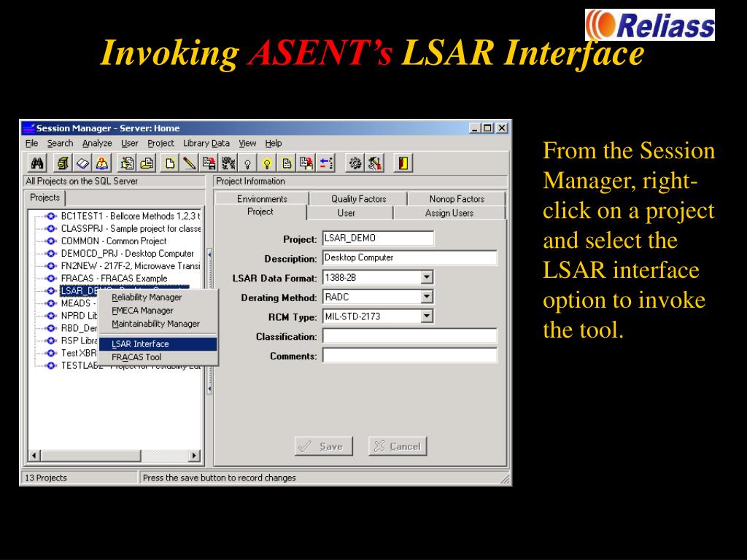Click the blank new document icon
Viewport: 747px width, 560px height.
[x=169, y=163]
